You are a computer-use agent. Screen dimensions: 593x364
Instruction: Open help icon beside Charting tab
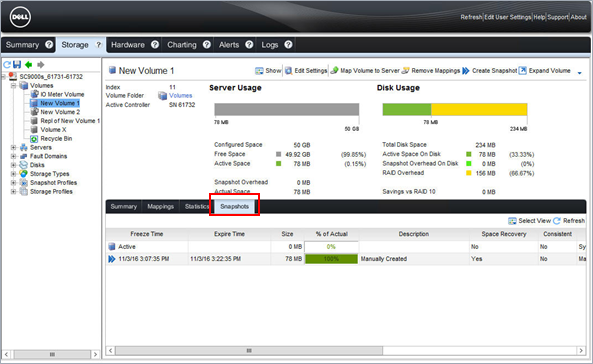pos(206,45)
